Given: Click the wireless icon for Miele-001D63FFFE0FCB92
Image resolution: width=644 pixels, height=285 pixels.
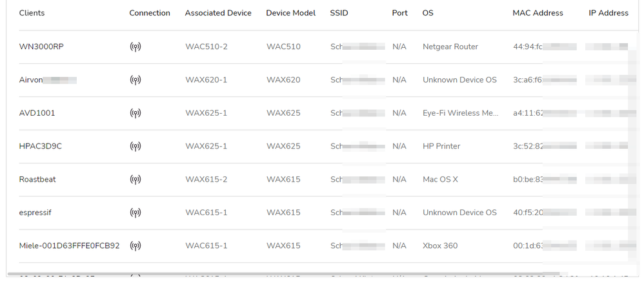Looking at the screenshot, I should tap(135, 246).
